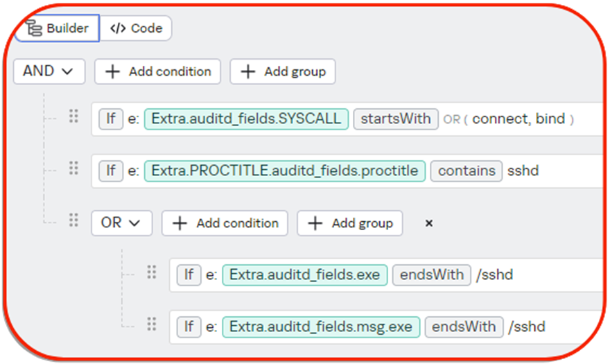Grab drag handle of SYSCALL condition row
The height and width of the screenshot is (364, 610).
tap(73, 116)
